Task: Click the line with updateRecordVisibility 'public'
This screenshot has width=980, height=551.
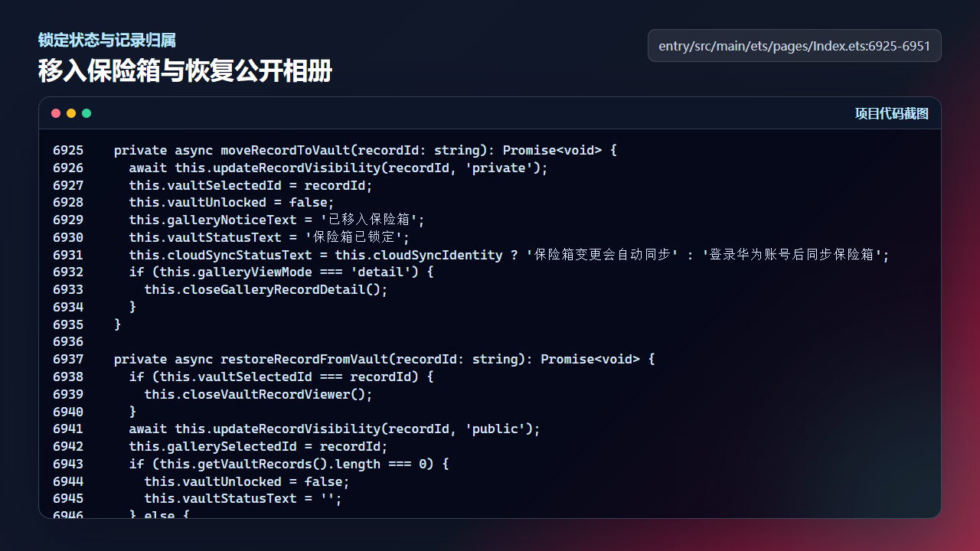Action: (x=335, y=429)
